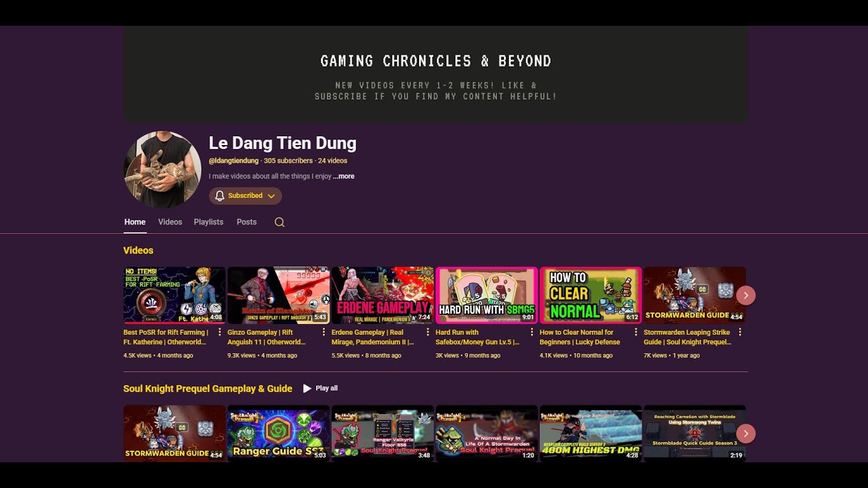Open How to Clear Normal thumbnail
The height and width of the screenshot is (488, 868).
click(591, 295)
